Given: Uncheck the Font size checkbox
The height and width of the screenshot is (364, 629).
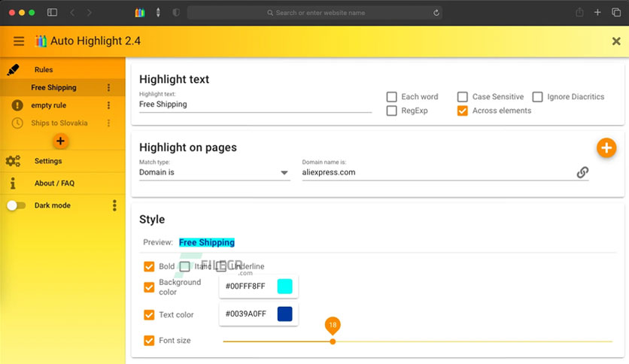Looking at the screenshot, I should [x=149, y=341].
